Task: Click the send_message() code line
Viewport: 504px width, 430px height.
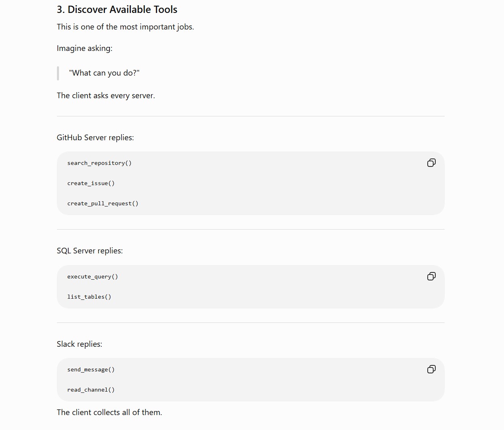Action: [x=91, y=370]
